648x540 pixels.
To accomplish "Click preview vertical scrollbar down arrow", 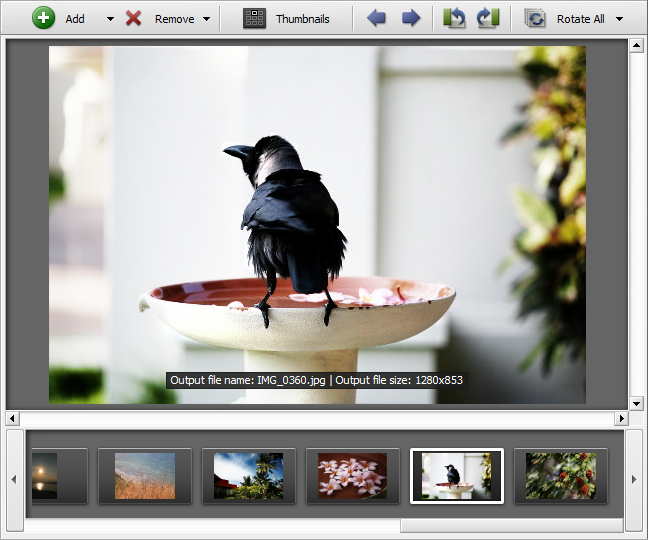I will coord(636,403).
